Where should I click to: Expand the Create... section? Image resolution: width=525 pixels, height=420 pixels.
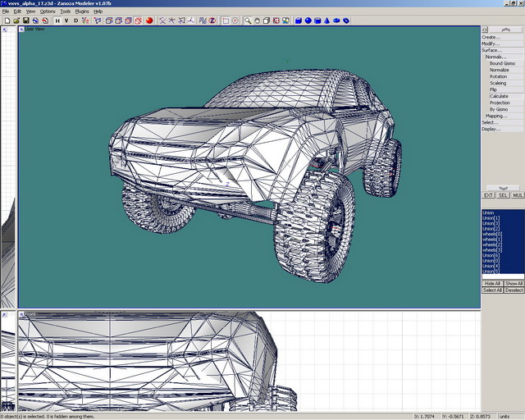click(x=491, y=37)
